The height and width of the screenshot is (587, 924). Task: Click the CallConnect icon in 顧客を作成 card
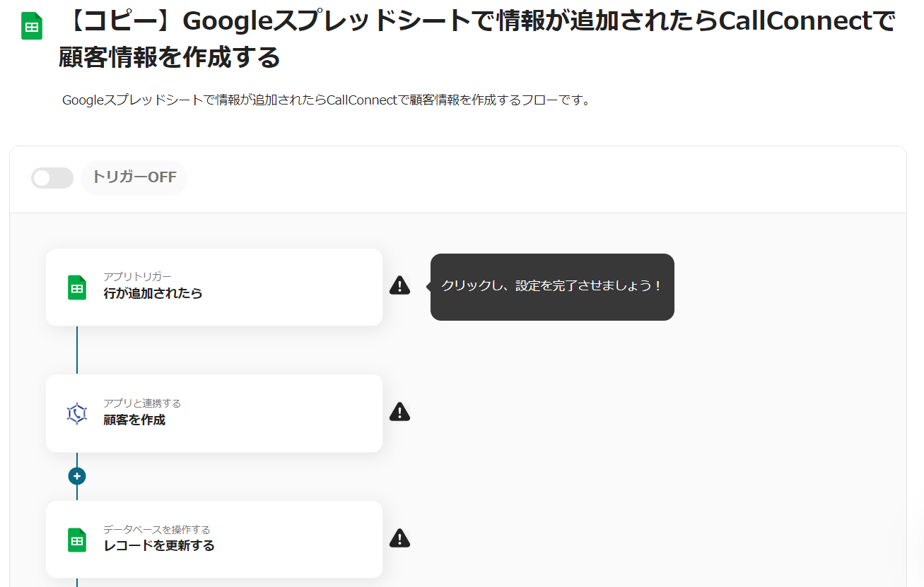click(77, 413)
